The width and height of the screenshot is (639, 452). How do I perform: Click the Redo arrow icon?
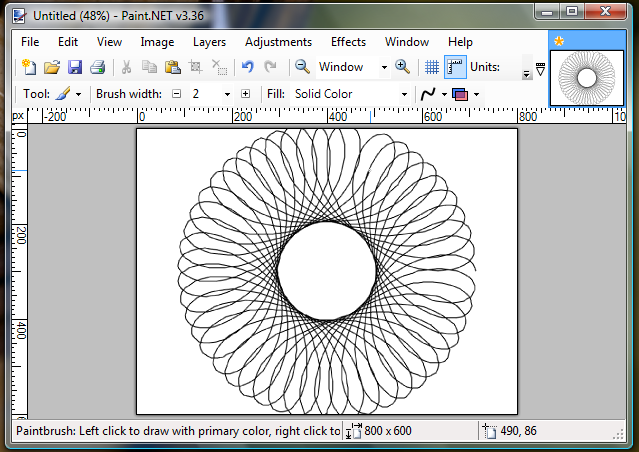pos(271,66)
